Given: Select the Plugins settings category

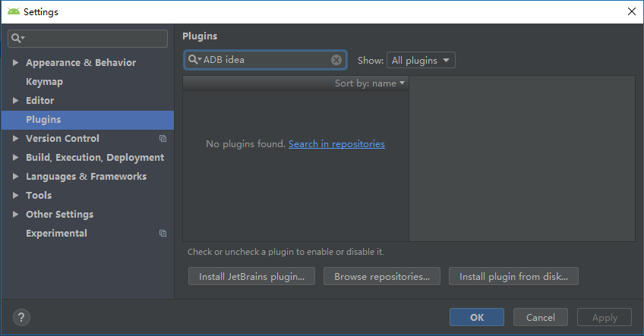Looking at the screenshot, I should pyautogui.click(x=43, y=120).
